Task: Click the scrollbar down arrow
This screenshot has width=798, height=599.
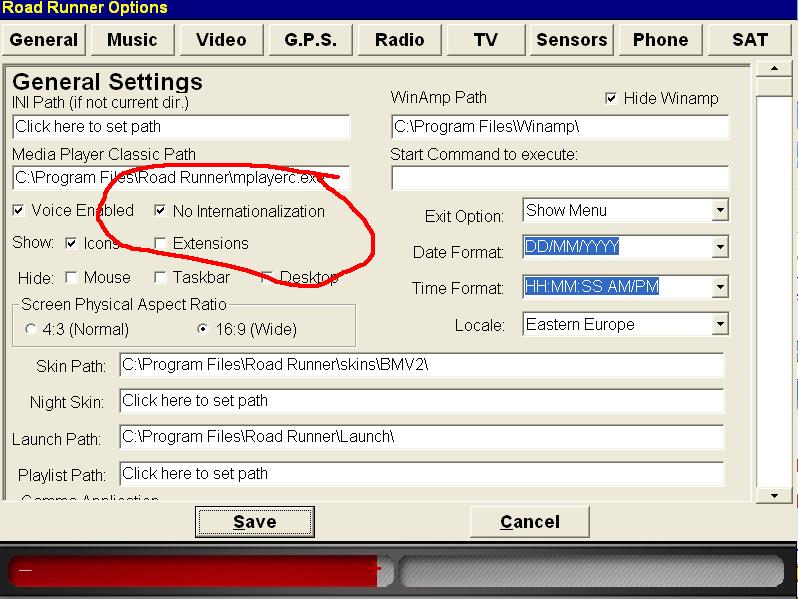Action: [773, 495]
